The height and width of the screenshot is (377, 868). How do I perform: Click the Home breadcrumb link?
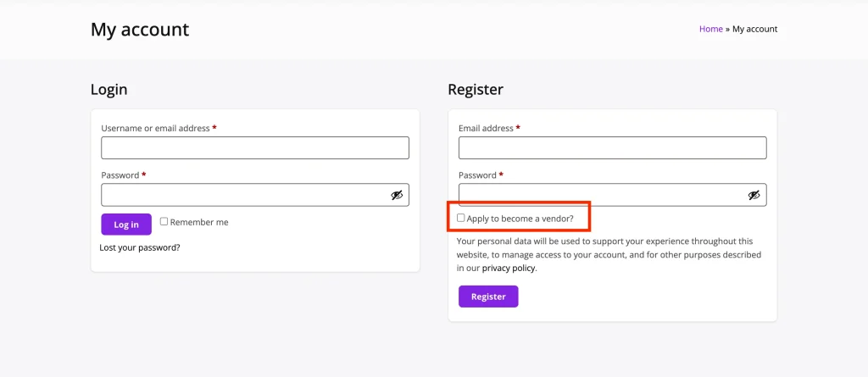tap(711, 29)
